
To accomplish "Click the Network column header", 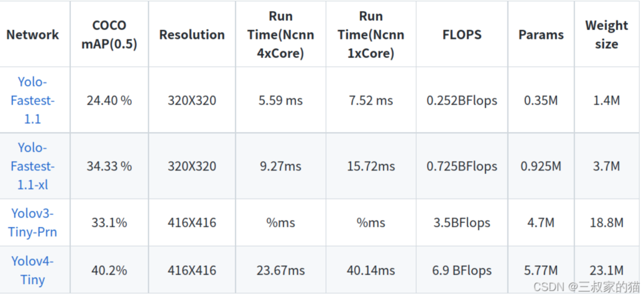I will 32,35.
